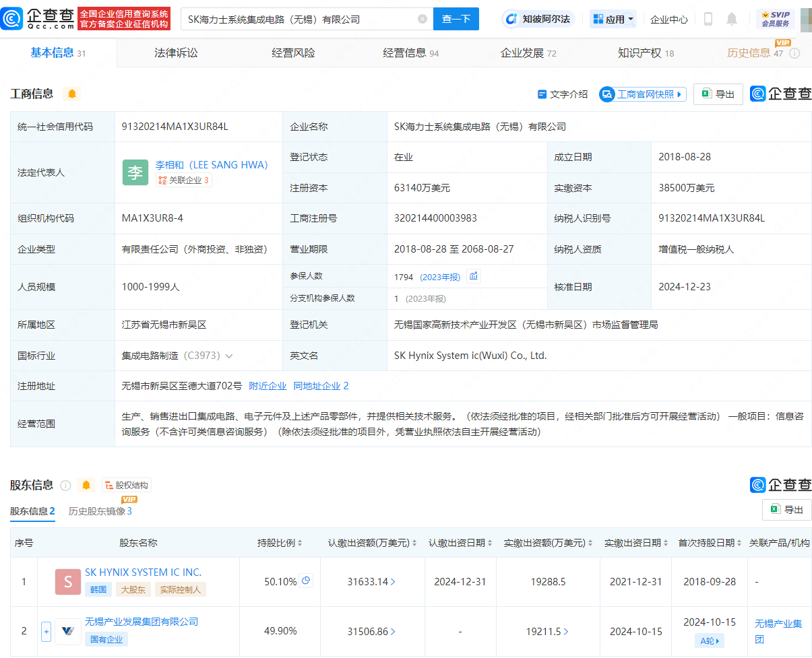This screenshot has height=658, width=812.
Task: Open the 知彼阿尔法 assistant
Action: click(538, 19)
